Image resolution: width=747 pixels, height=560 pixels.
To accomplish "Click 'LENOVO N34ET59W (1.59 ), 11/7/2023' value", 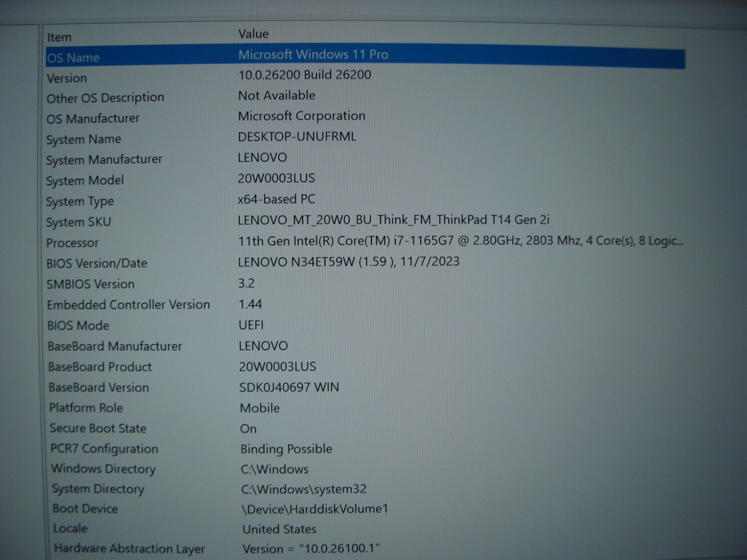I will click(349, 261).
